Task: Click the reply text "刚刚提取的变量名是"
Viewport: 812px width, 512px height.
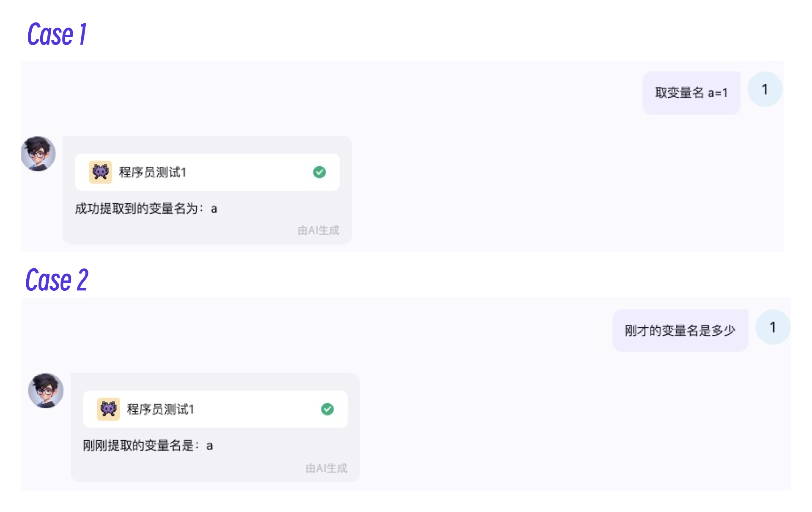Action: tap(138, 446)
